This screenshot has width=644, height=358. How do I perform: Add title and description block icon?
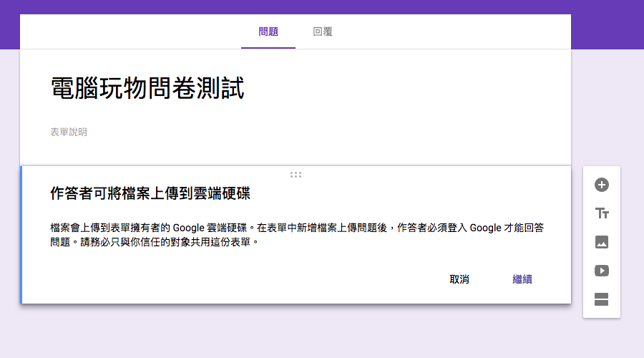pyautogui.click(x=602, y=213)
